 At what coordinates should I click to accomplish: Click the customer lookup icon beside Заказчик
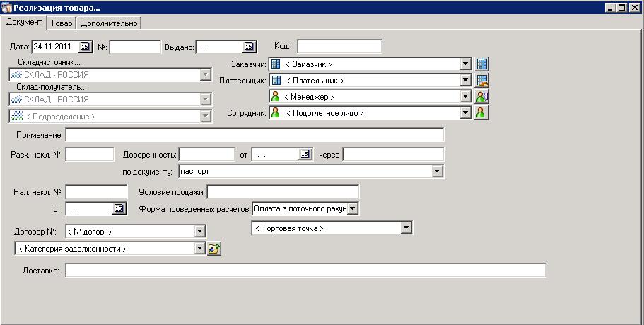tap(482, 64)
